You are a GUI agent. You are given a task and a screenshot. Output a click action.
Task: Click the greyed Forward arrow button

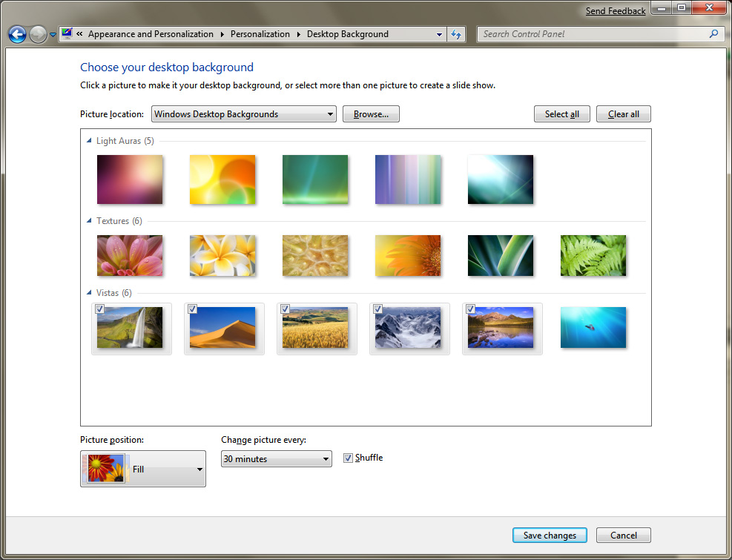38,34
